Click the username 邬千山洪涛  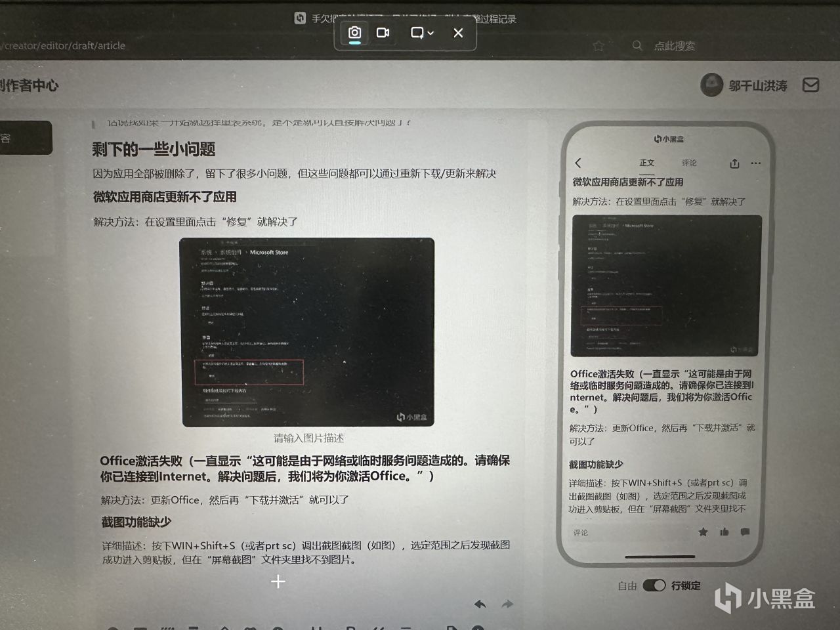tap(757, 86)
